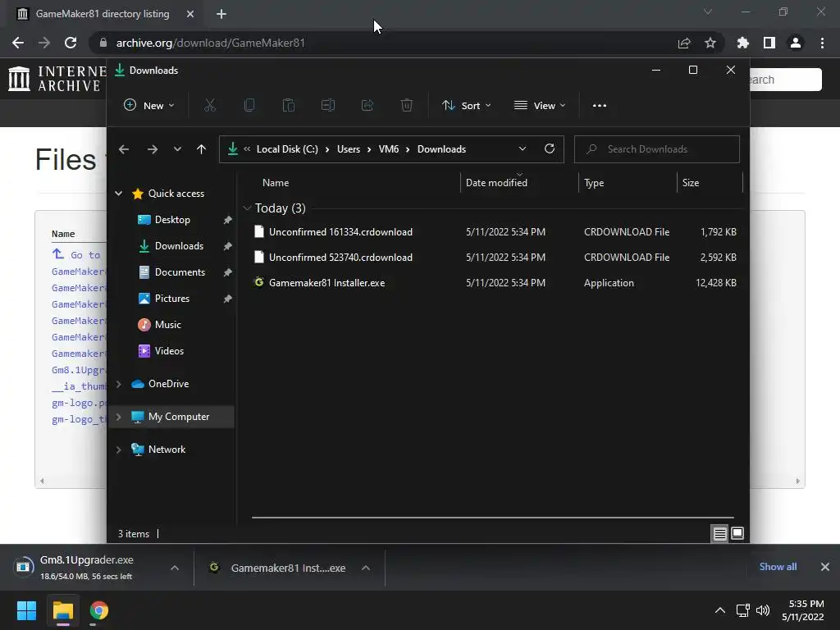Open the See more ellipsis menu
The height and width of the screenshot is (630, 840).
(x=600, y=106)
